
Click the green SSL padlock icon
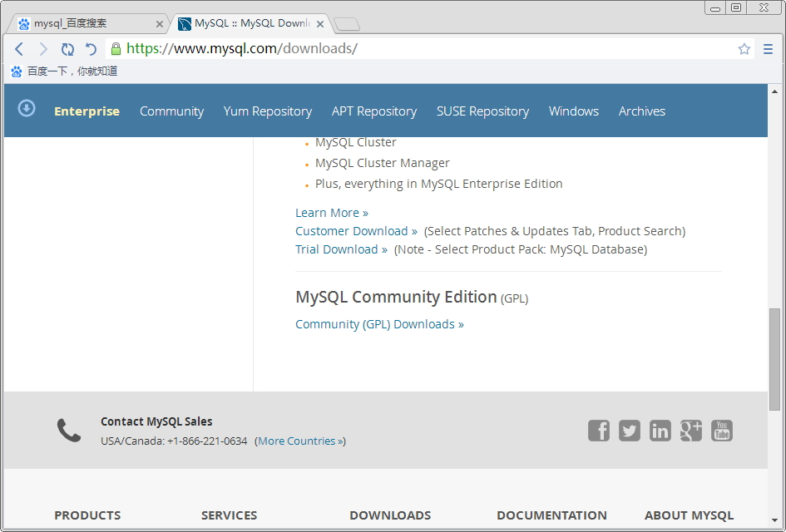(116, 48)
